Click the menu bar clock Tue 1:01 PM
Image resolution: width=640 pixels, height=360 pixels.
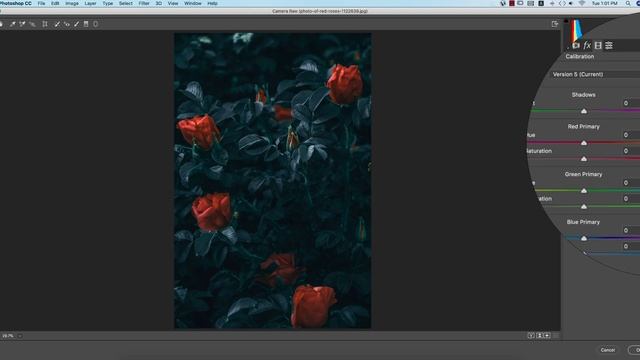(x=604, y=3)
